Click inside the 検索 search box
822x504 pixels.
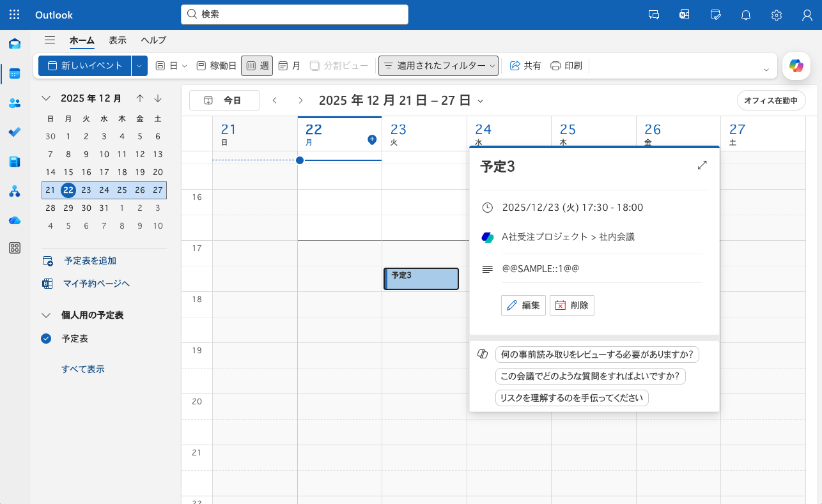point(294,15)
